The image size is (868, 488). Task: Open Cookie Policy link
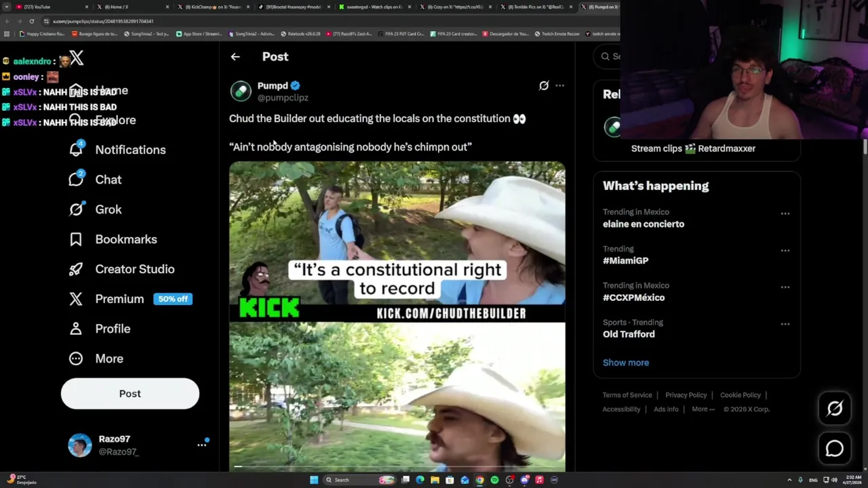741,395
